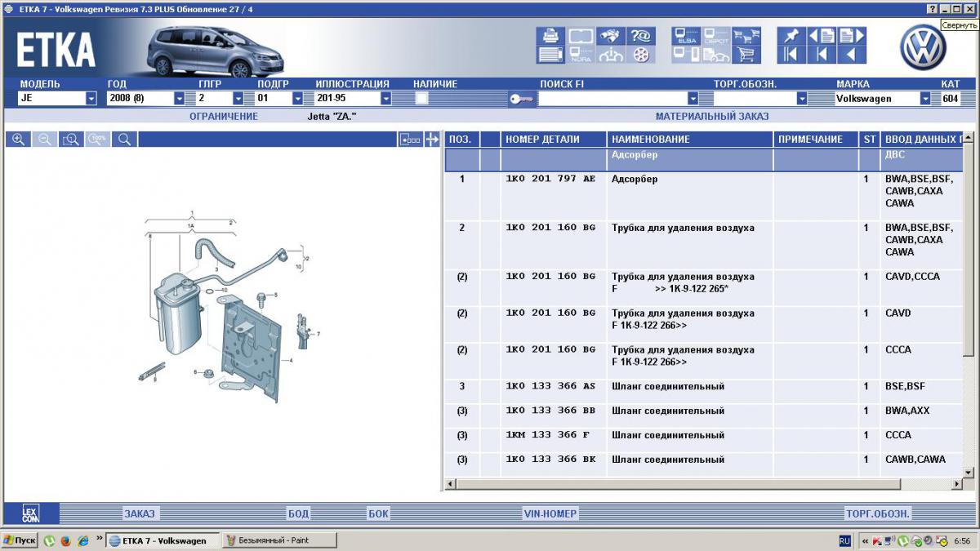Open the NORA icon
This screenshot has height=551, width=980.
click(x=581, y=55)
